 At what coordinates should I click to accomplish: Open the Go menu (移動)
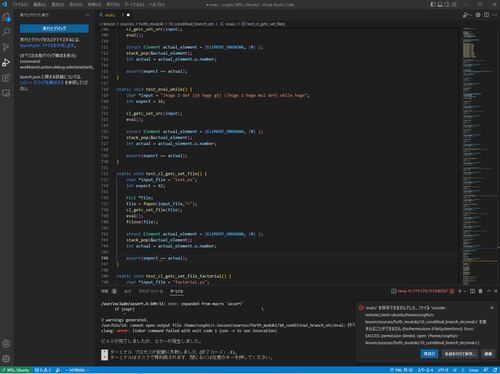[x=94, y=5]
